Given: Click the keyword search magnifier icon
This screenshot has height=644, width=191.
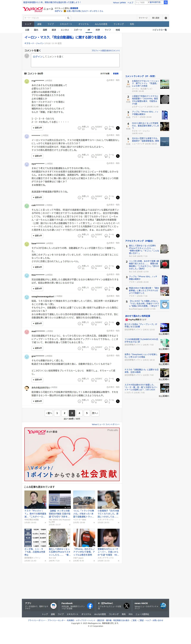Looking at the screenshot, I should (68, 18).
